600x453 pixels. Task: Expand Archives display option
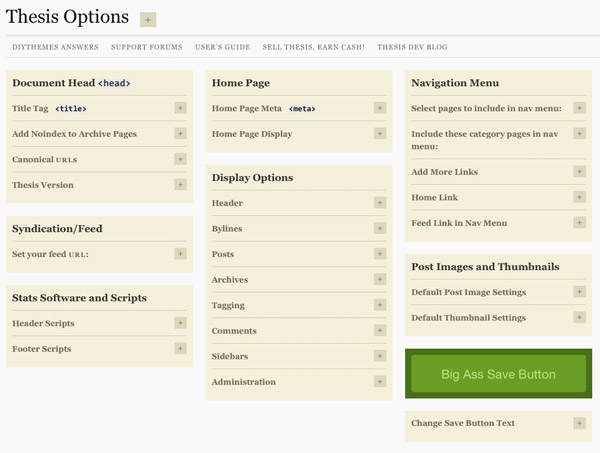point(380,279)
